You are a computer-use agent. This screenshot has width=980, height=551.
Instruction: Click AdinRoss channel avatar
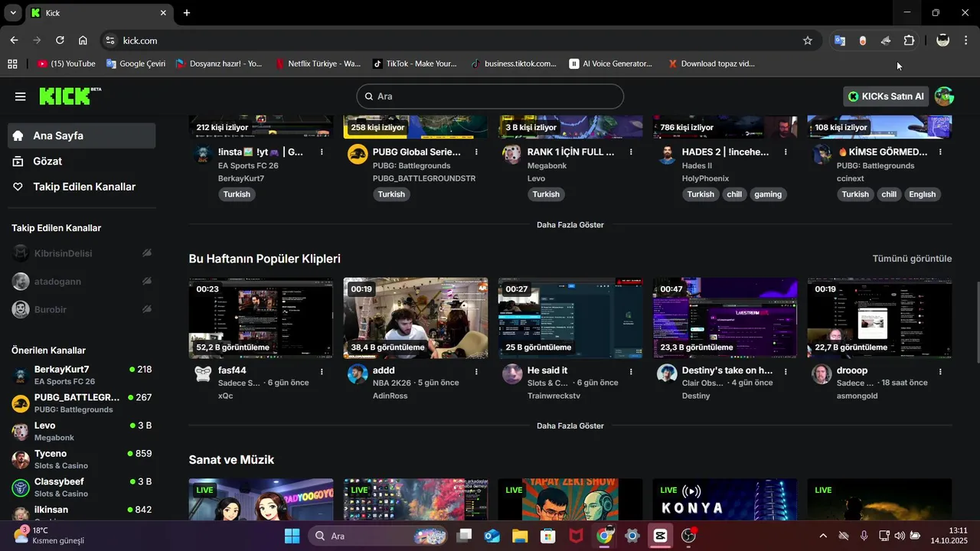(358, 374)
